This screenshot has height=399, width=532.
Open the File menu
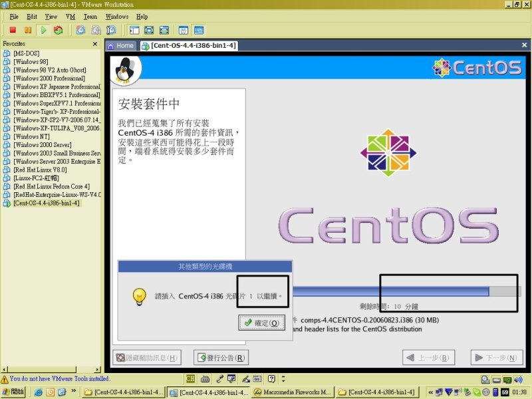[14, 16]
